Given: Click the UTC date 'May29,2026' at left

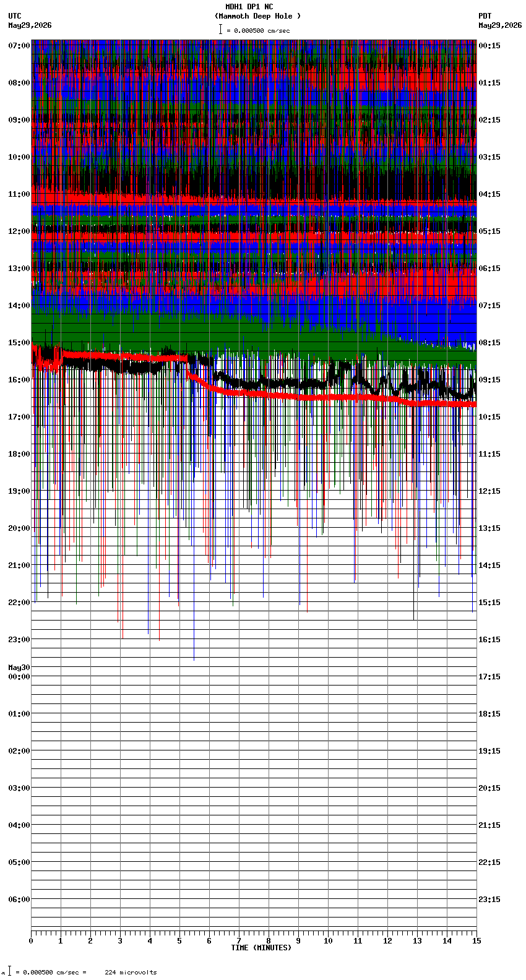Looking at the screenshot, I should pos(30,25).
